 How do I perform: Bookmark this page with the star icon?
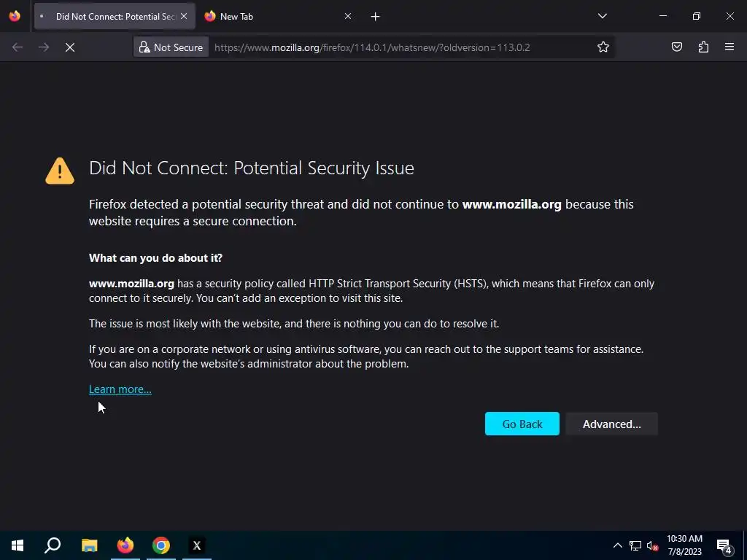pos(603,47)
